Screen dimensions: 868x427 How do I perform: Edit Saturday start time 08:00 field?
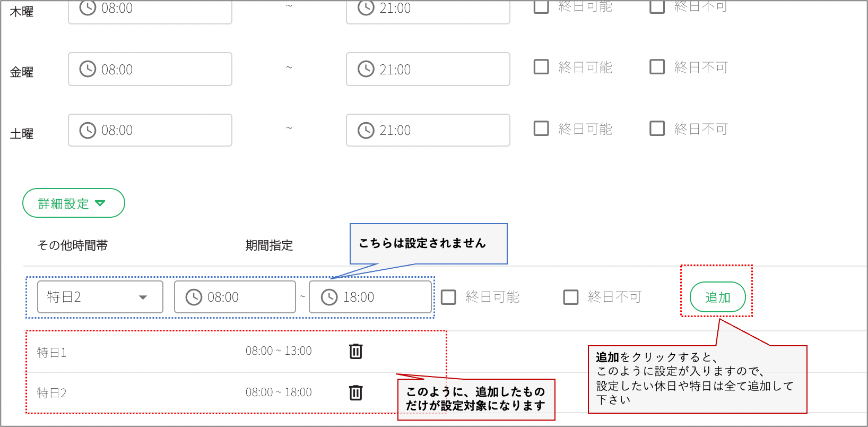[x=150, y=130]
